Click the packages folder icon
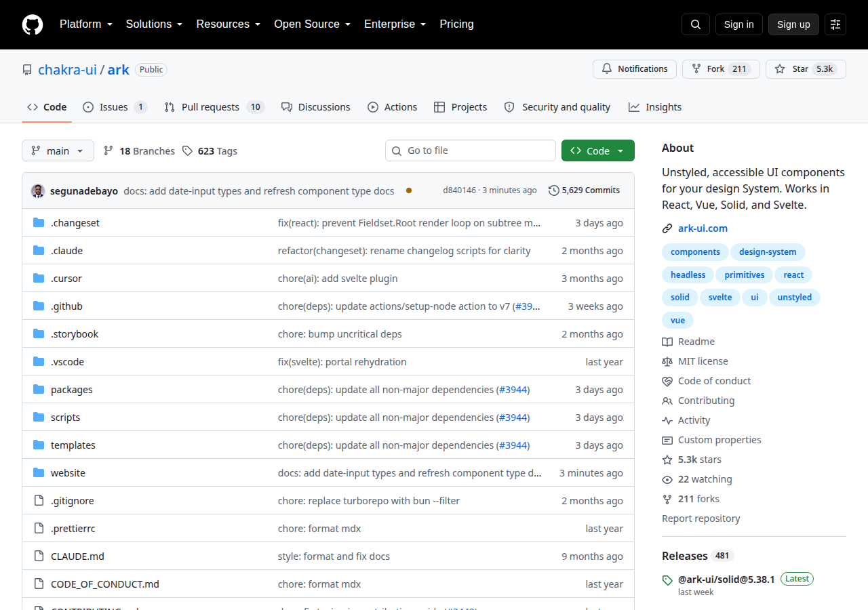This screenshot has height=610, width=868. [x=39, y=389]
